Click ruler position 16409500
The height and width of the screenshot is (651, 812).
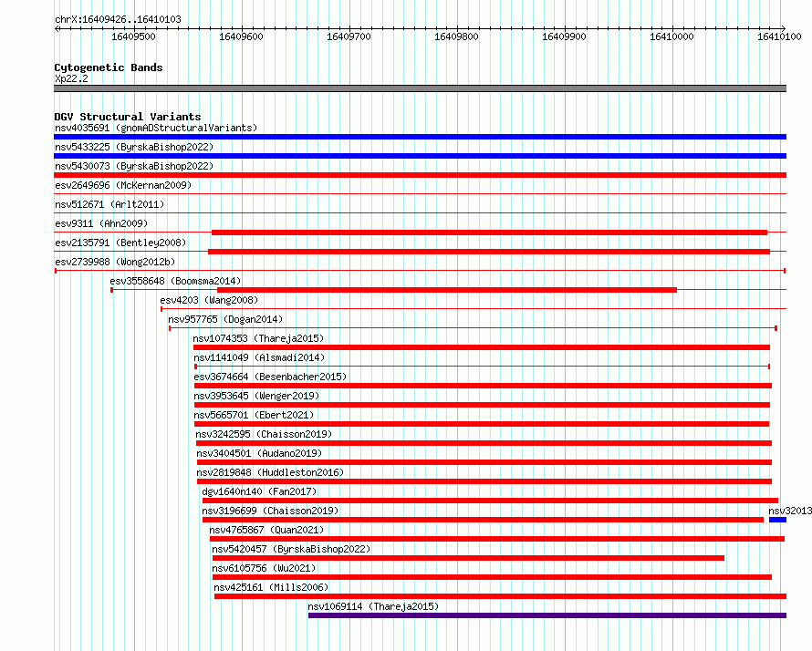point(133,36)
